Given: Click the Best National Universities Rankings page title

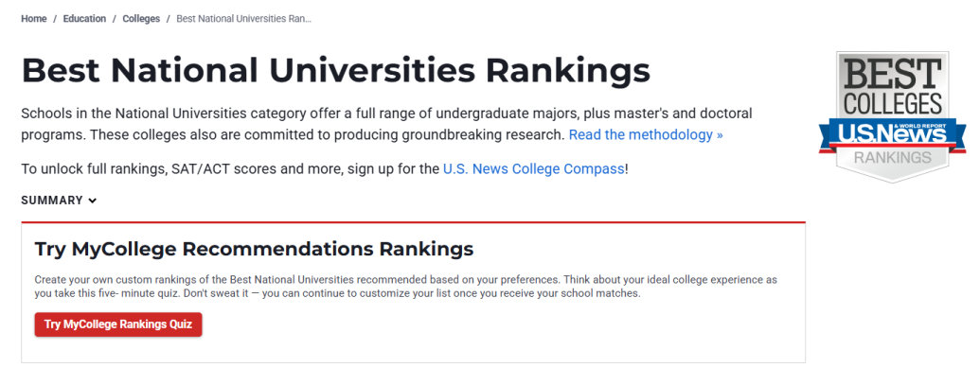Looking at the screenshot, I should 335,71.
